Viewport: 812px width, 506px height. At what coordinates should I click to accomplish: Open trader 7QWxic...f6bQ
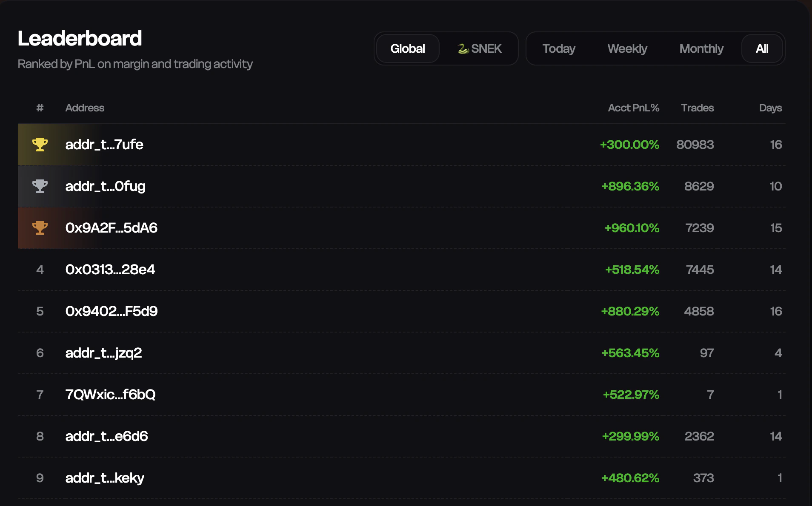pos(111,394)
